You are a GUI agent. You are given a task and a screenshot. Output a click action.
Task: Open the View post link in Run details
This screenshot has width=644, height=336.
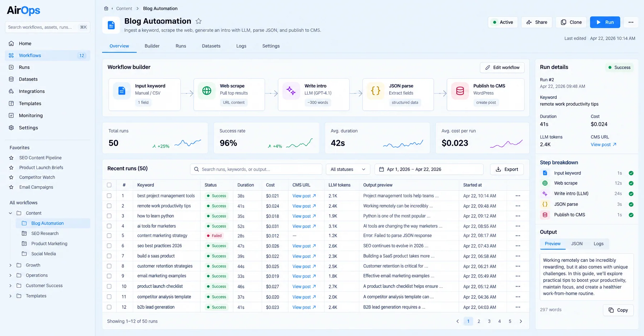point(604,145)
